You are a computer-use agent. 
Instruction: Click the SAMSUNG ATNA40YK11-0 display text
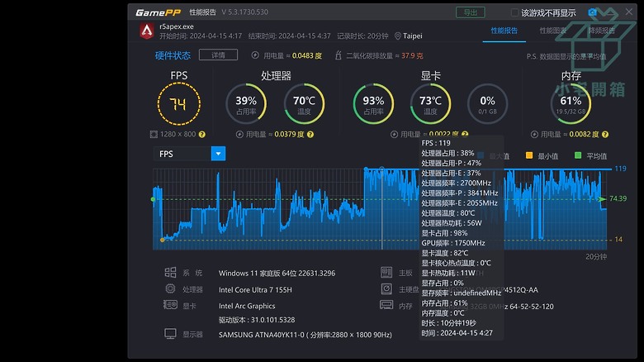coord(305,335)
